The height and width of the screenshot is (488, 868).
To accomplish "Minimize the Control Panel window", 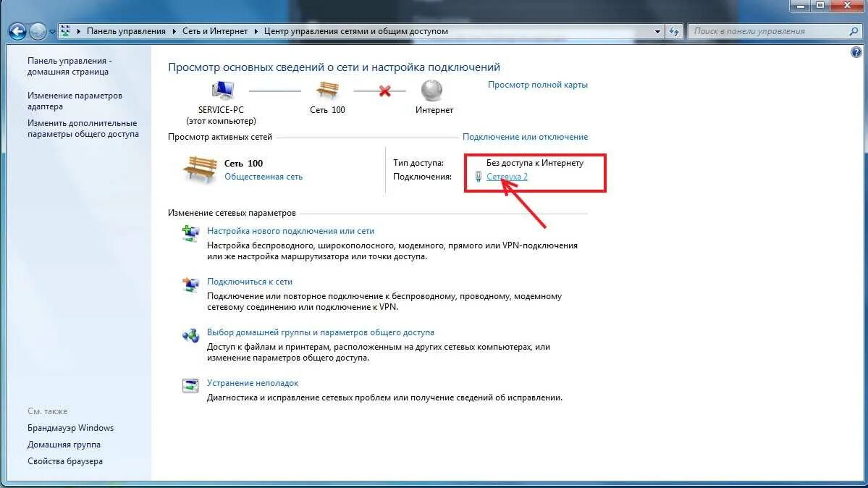I will pyautogui.click(x=801, y=6).
